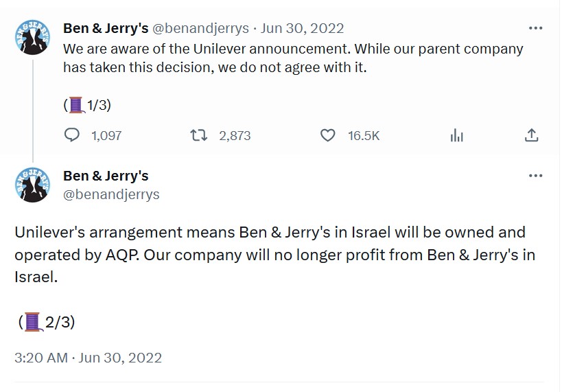The height and width of the screenshot is (392, 562).
Task: Open the Jun 30, 2022 date link in the first tweet header
Action: coord(301,28)
